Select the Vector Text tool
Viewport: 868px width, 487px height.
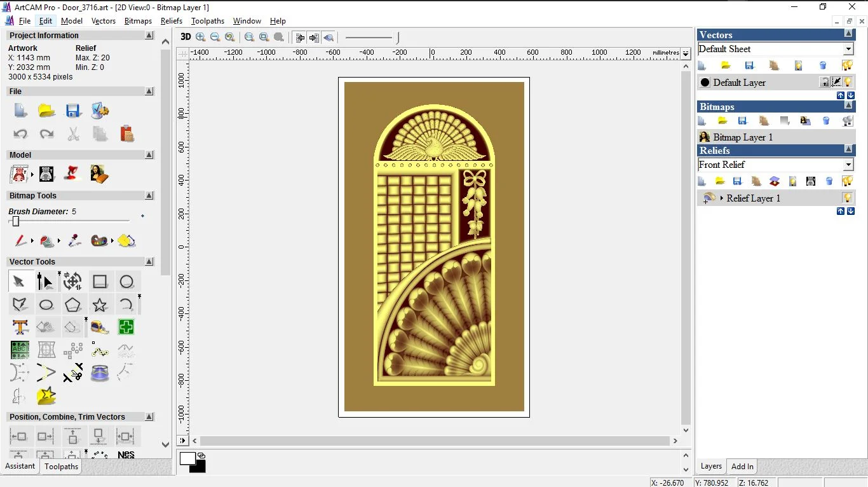[x=20, y=327]
